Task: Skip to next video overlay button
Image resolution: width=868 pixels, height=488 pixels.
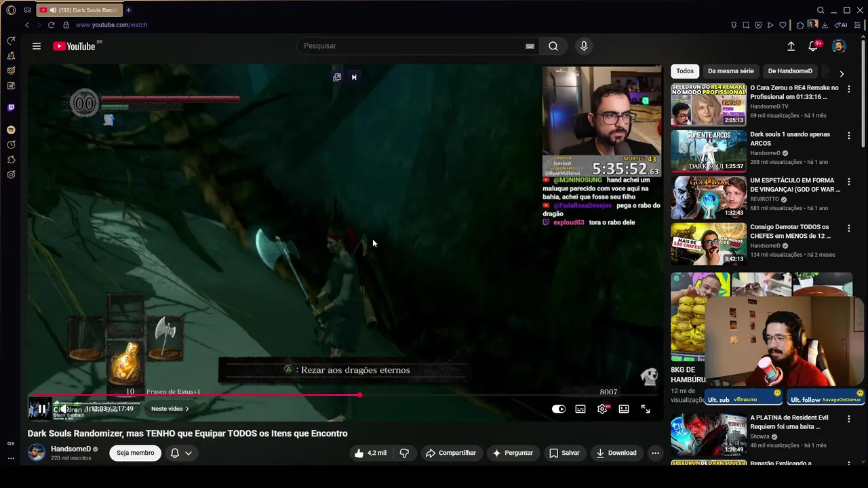Action: (x=354, y=77)
